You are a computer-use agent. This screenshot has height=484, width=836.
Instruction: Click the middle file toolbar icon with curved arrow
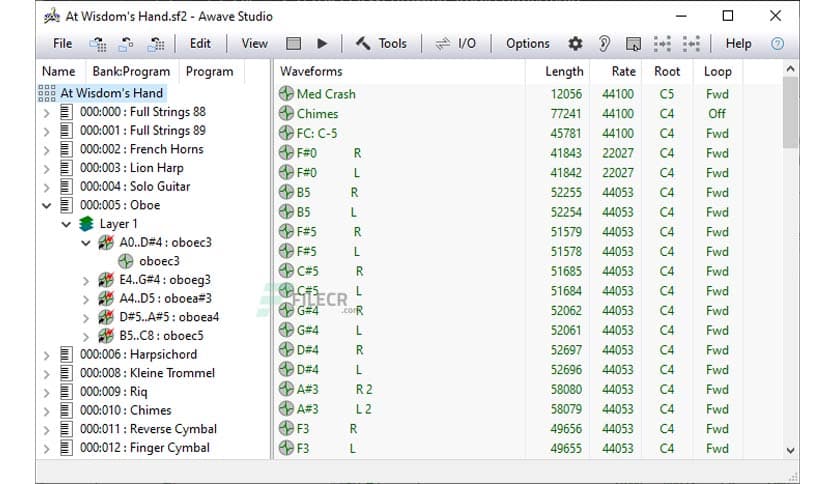point(126,44)
